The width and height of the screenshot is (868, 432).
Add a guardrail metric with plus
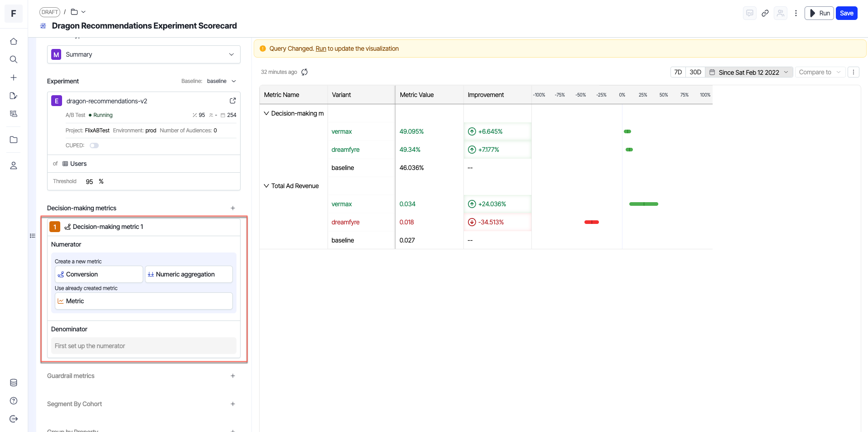coord(233,376)
